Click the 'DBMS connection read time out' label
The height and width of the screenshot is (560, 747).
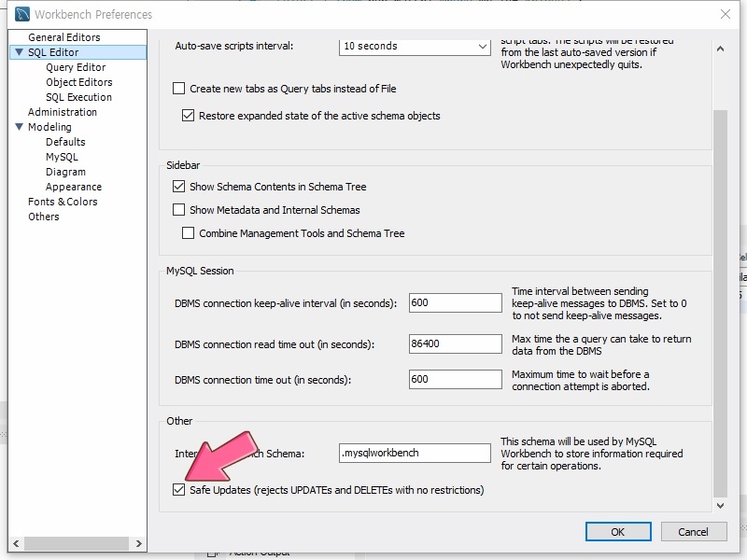click(275, 344)
